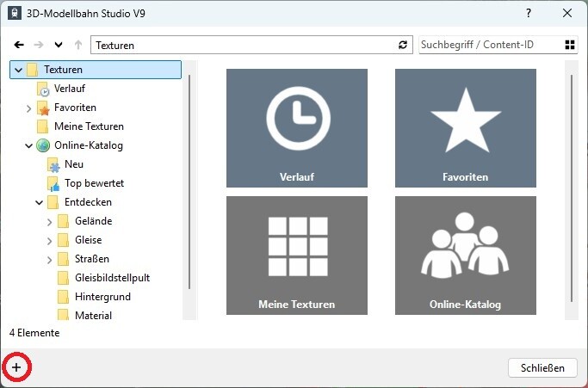This screenshot has width=588, height=388.
Task: Click the Schließen button
Action: tap(542, 367)
